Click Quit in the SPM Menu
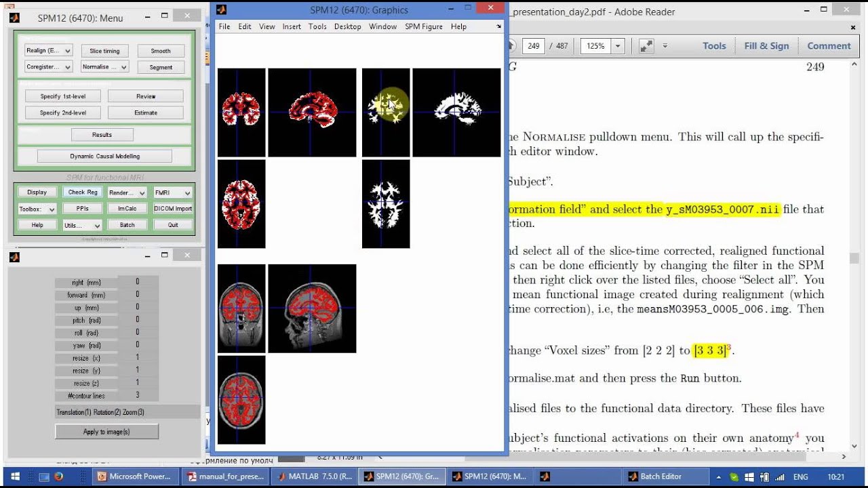Viewport: 868px width, 488px height. click(173, 225)
